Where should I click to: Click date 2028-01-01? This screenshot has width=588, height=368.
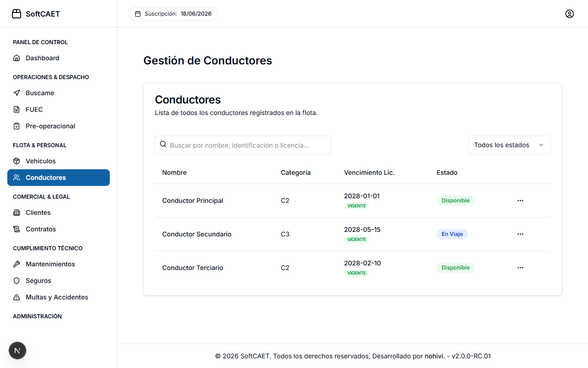[362, 196]
